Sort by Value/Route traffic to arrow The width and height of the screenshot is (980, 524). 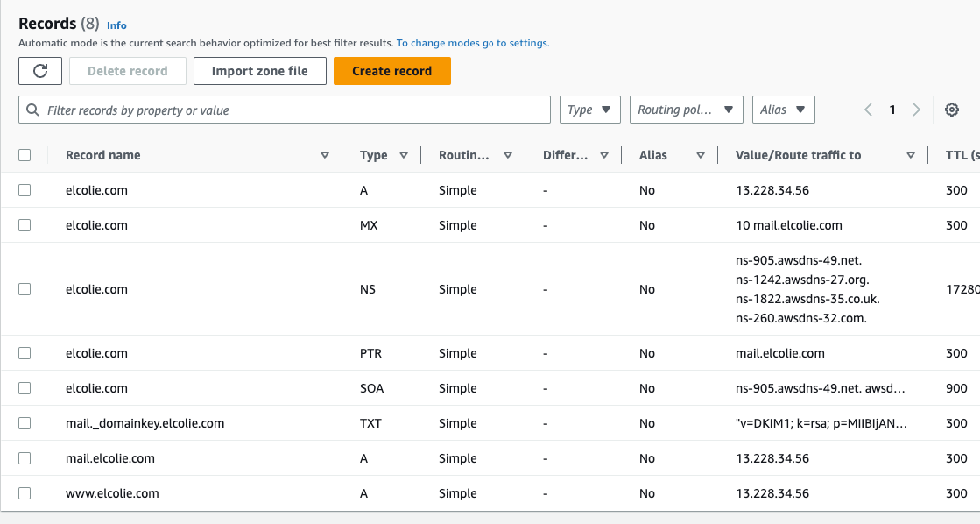coord(911,155)
